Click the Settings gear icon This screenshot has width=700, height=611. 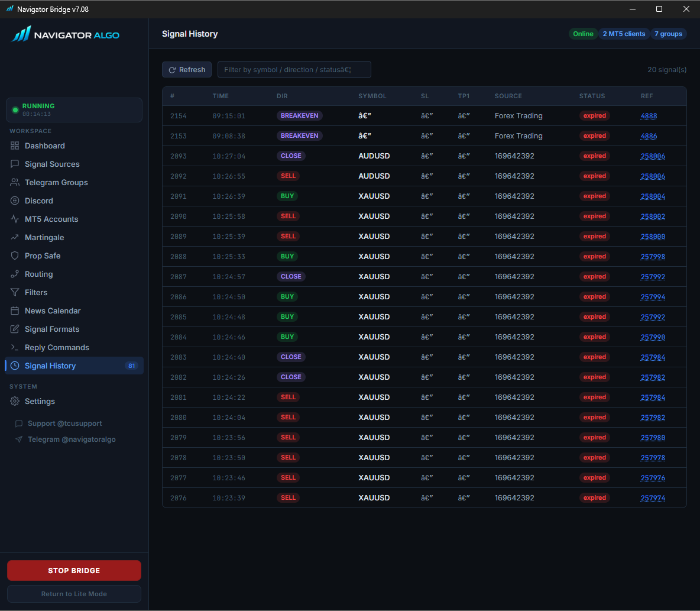[15, 401]
